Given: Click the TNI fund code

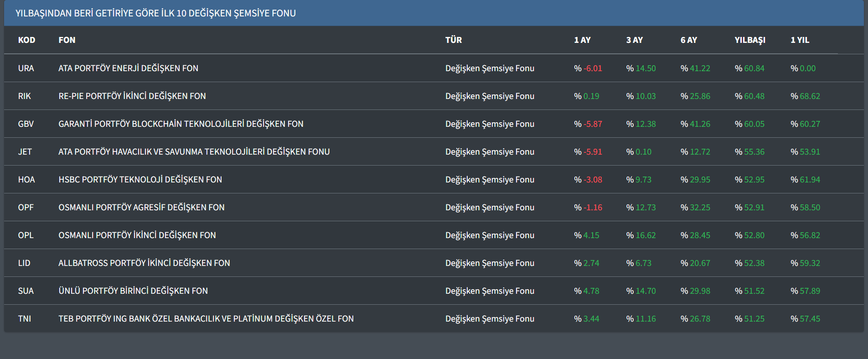Looking at the screenshot, I should 25,319.
